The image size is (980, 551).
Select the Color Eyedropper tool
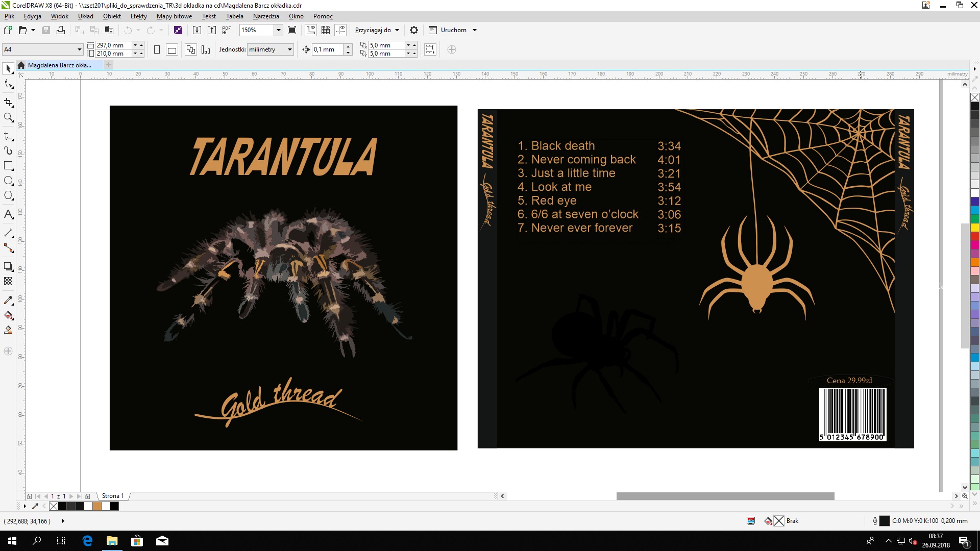coord(8,300)
